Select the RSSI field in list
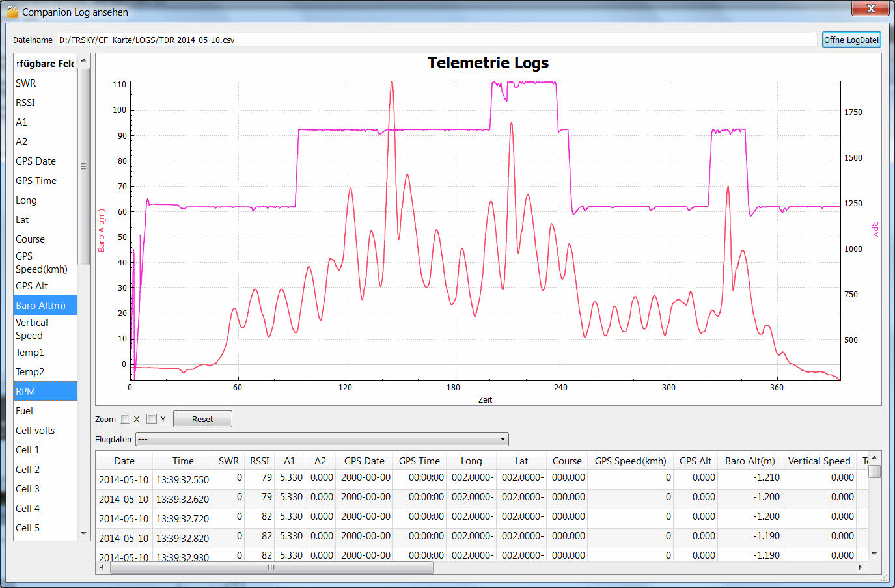Screen dimensions: 895x588 point(26,103)
